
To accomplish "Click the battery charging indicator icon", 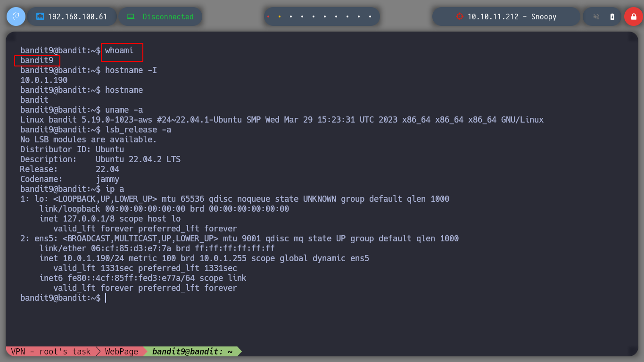I will pyautogui.click(x=612, y=16).
